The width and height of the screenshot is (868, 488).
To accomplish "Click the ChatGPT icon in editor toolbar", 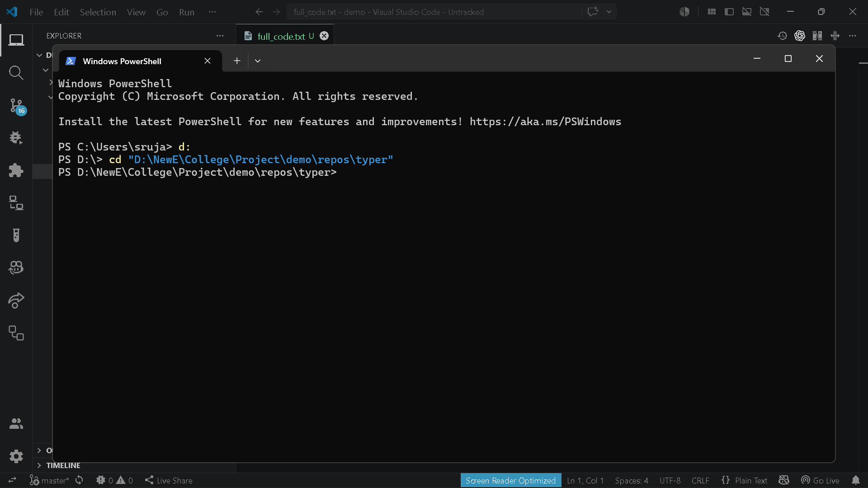I will 800,36.
